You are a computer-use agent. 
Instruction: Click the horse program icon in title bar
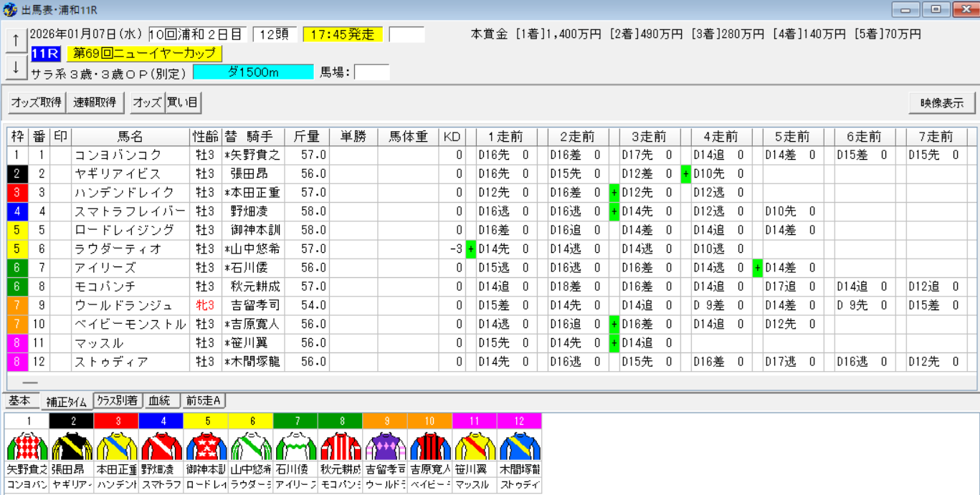tap(7, 9)
